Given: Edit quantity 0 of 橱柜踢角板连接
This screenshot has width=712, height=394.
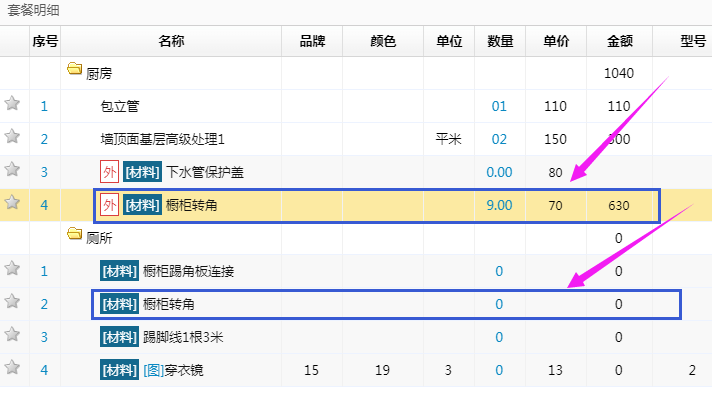Looking at the screenshot, I should 499,271.
